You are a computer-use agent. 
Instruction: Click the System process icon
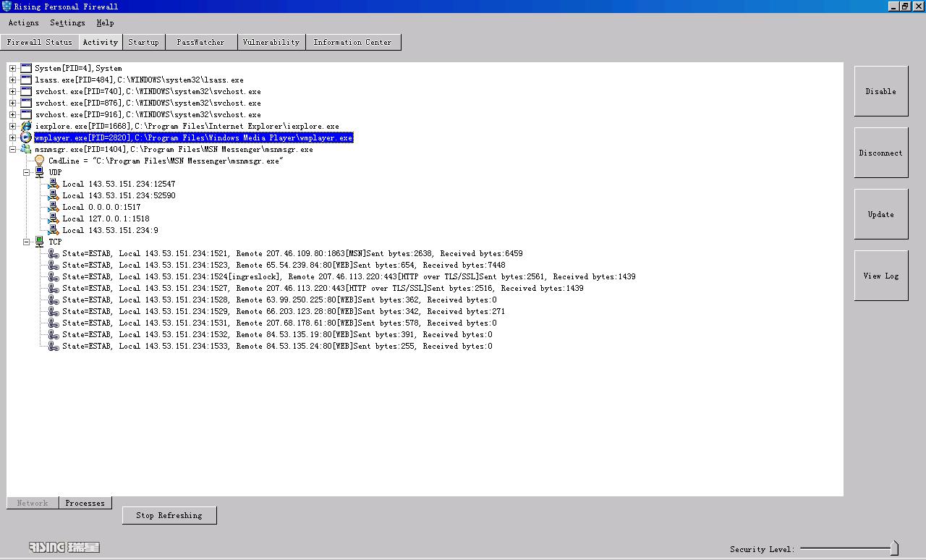pyautogui.click(x=26, y=68)
